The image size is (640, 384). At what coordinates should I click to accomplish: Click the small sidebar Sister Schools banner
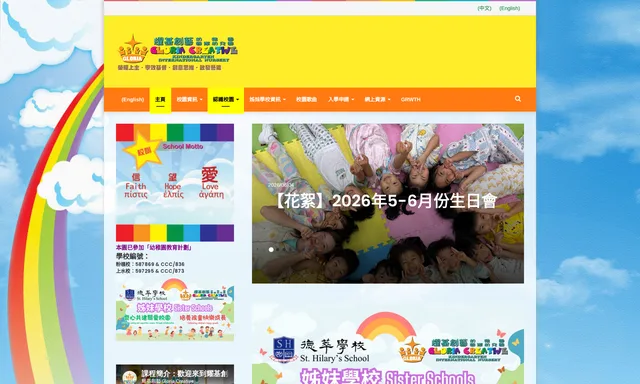point(175,310)
